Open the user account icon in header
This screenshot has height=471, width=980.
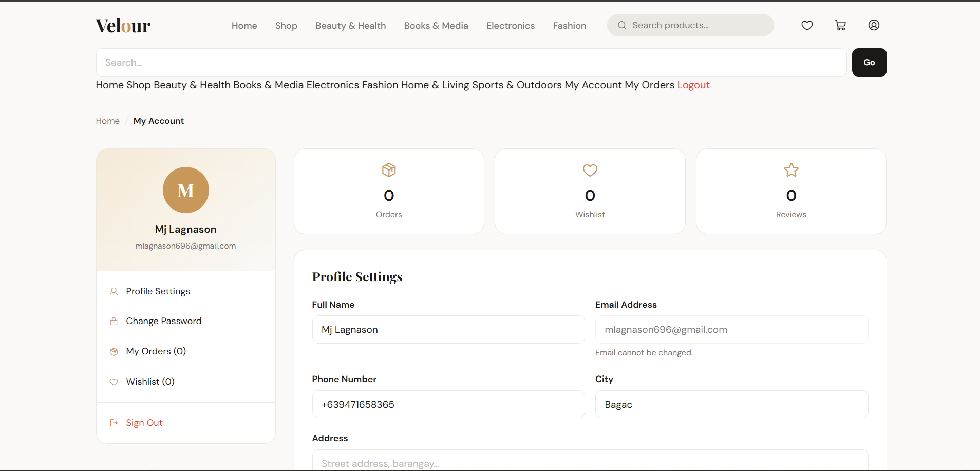click(x=874, y=25)
